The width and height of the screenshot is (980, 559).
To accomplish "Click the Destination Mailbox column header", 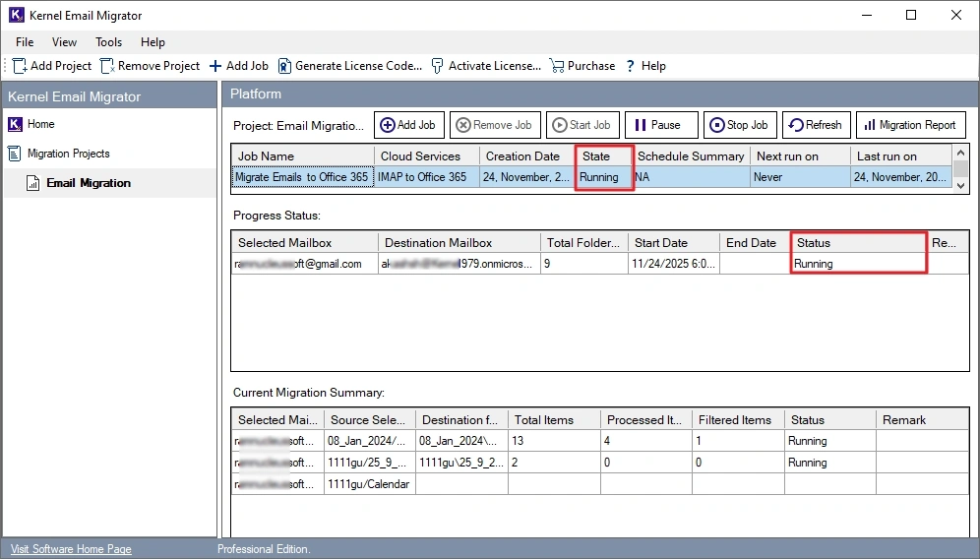I will point(459,243).
